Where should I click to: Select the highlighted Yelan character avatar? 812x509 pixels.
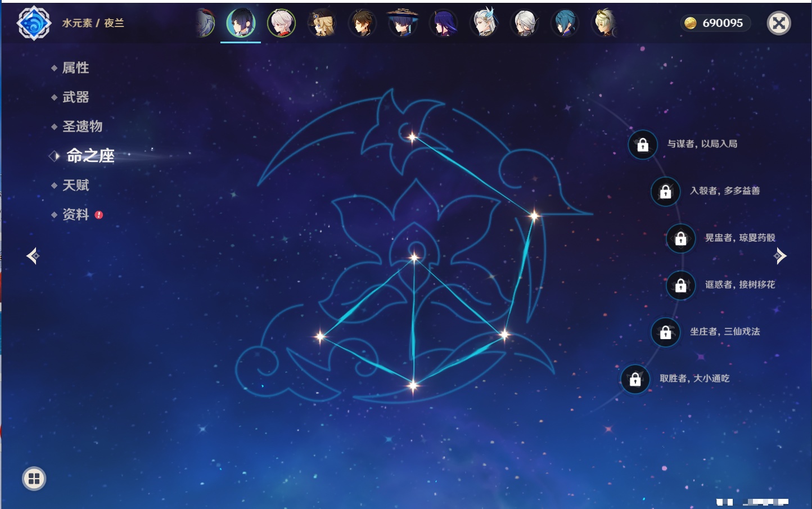(241, 23)
